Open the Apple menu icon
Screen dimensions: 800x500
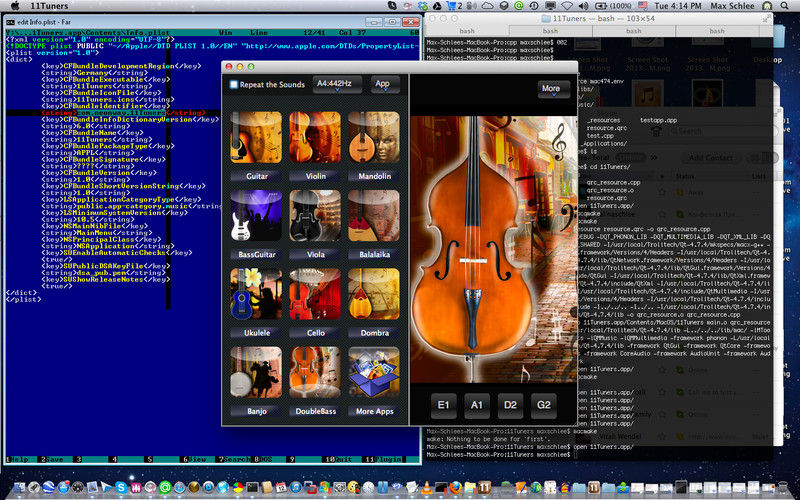[x=15, y=6]
